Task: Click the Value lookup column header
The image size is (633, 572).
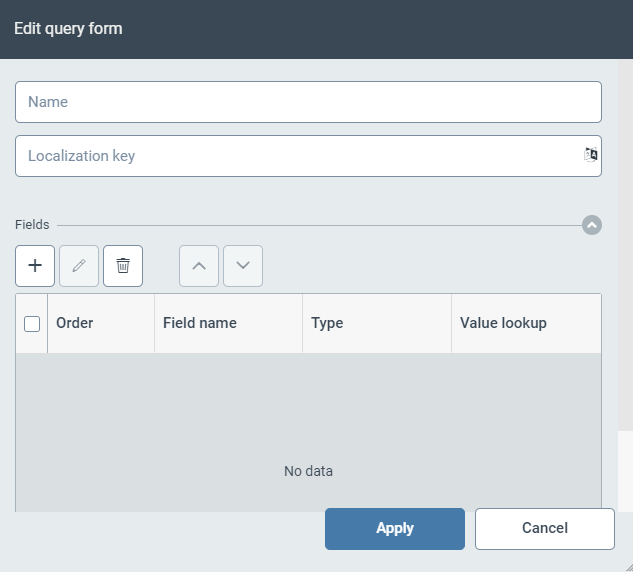Action: tap(503, 323)
